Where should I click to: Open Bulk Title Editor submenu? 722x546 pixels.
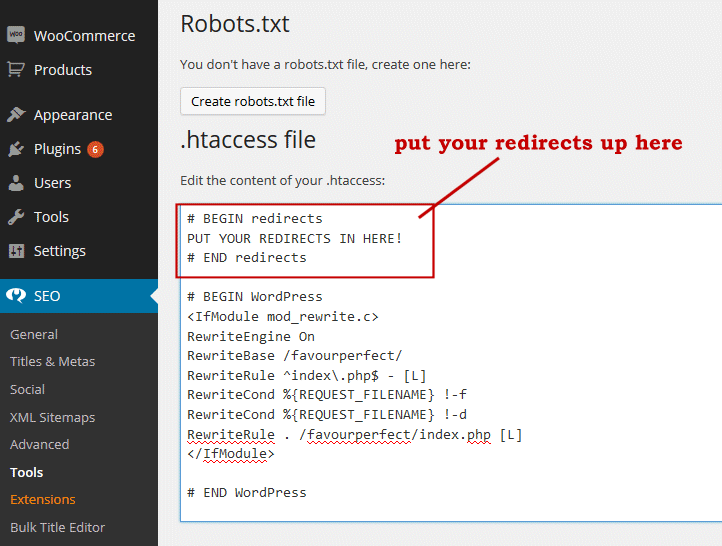click(58, 527)
